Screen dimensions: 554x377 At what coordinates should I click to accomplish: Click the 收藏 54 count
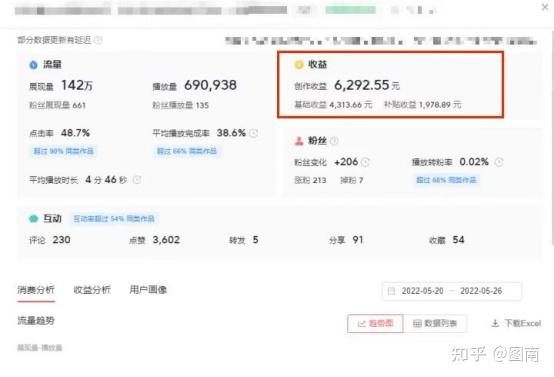pos(447,240)
